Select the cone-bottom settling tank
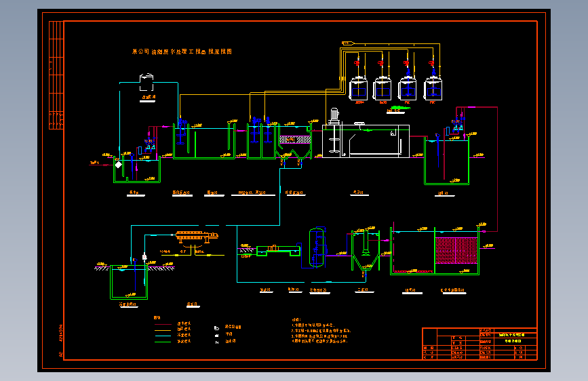The height and width of the screenshot is (381, 588). click(x=366, y=250)
